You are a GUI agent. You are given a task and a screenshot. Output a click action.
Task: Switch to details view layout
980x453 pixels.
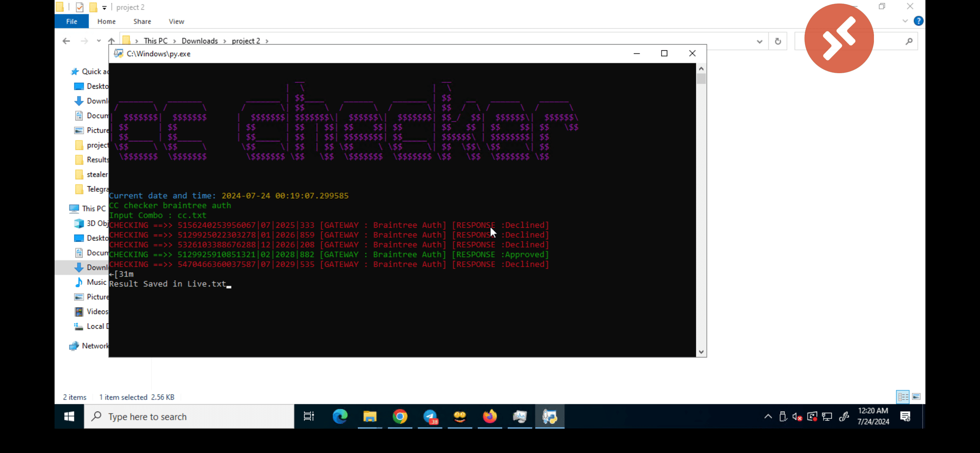tap(903, 396)
